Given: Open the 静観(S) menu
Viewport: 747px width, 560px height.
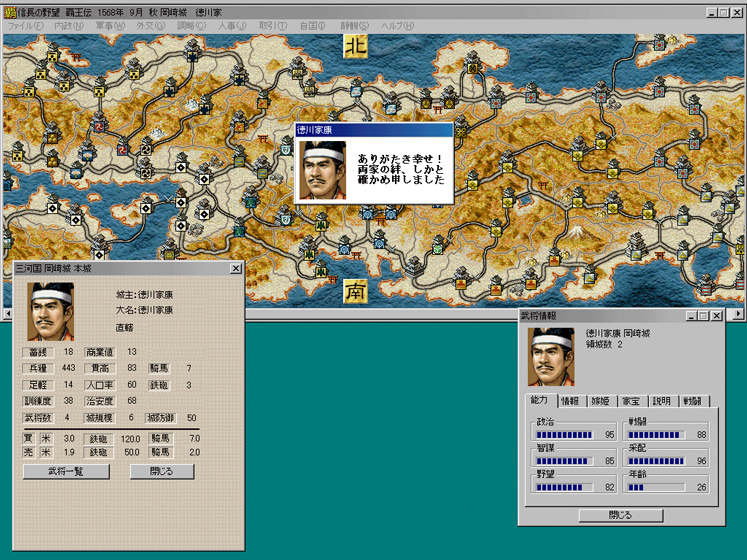Looking at the screenshot, I should tap(354, 26).
